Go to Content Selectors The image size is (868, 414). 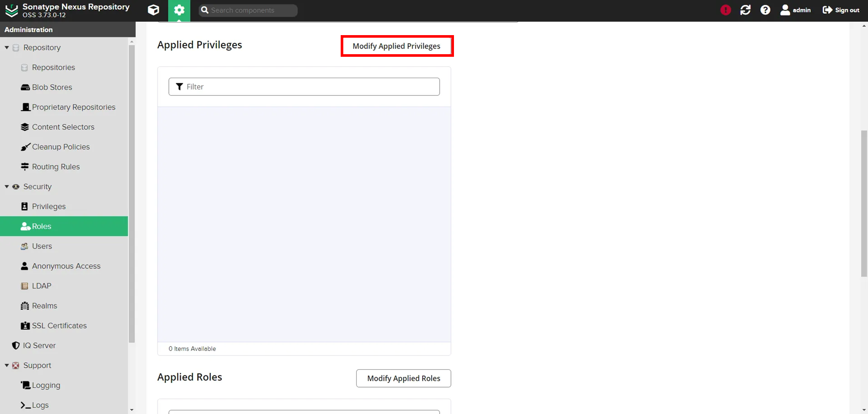pyautogui.click(x=64, y=127)
